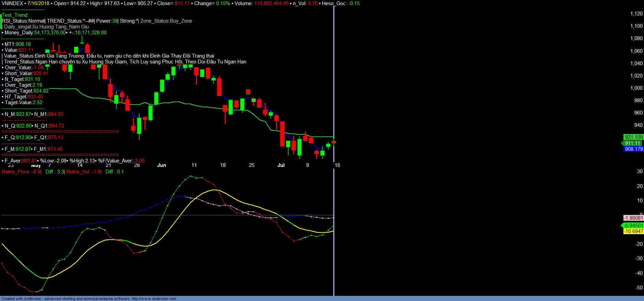Click the green 921.109 price label
644x301 pixels.
(633, 137)
